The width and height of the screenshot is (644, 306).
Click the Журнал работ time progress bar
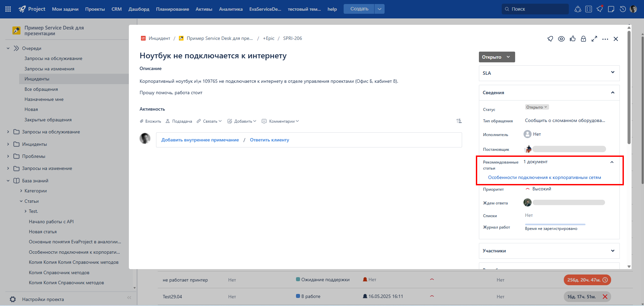click(x=555, y=224)
